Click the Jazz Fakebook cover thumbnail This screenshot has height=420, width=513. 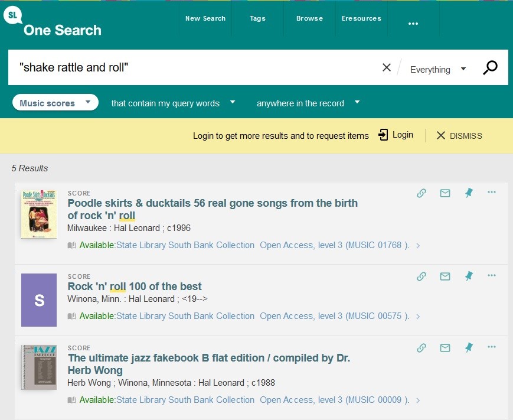(x=39, y=367)
